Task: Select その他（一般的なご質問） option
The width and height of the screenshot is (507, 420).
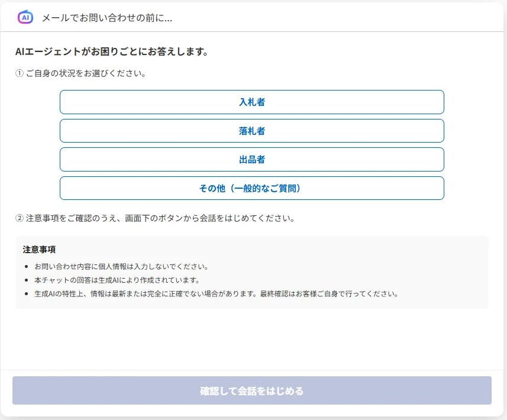Action: point(252,188)
